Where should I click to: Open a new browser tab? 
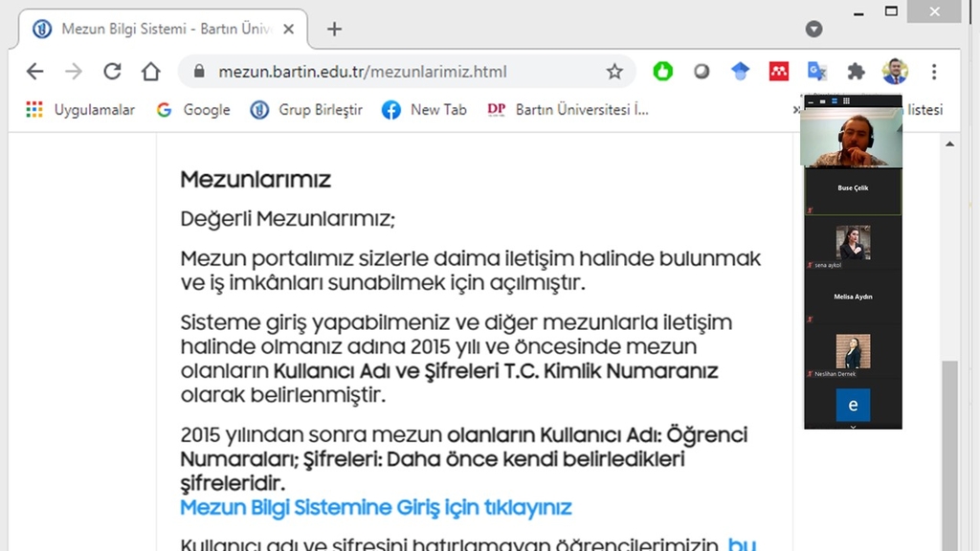click(333, 29)
